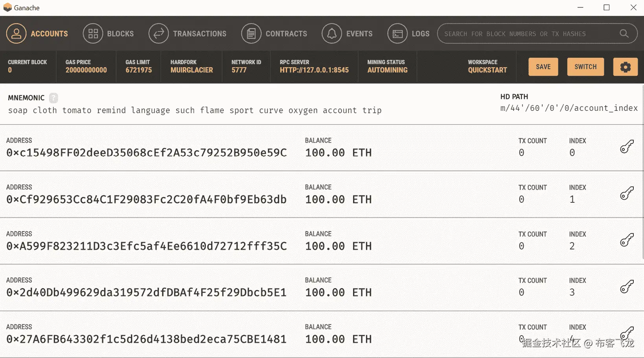Open the Blocks tab
This screenshot has height=358, width=644.
(x=109, y=34)
